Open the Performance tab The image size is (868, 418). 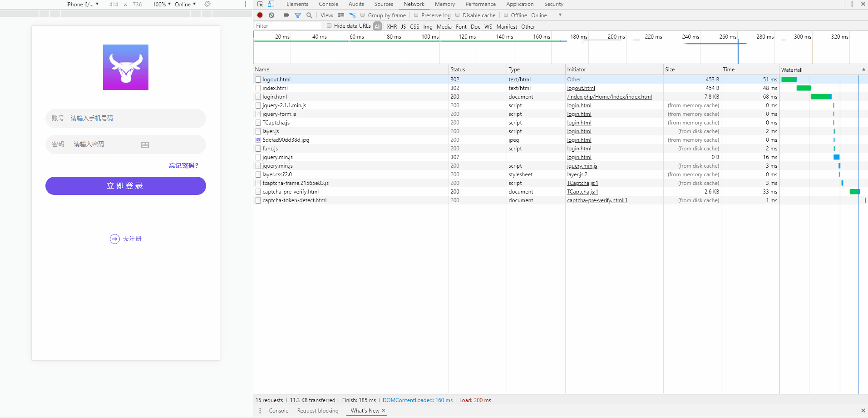[x=480, y=4]
